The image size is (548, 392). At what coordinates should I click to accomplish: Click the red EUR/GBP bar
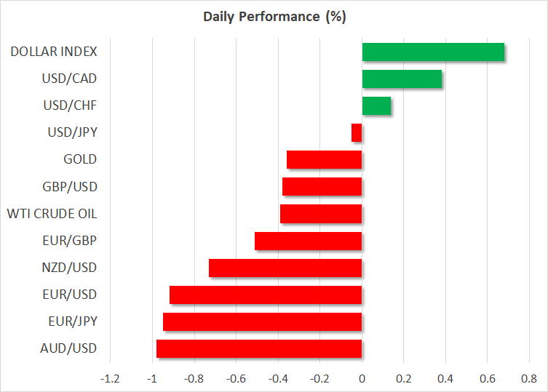point(309,240)
